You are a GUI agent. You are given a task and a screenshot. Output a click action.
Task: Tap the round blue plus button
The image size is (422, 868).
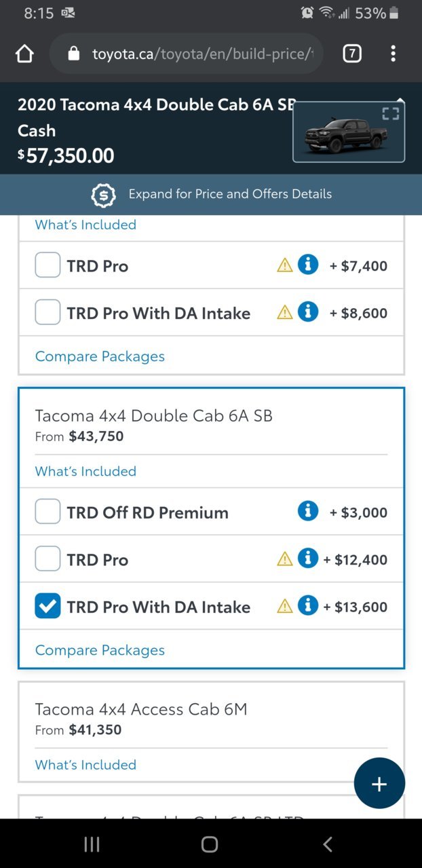(x=379, y=783)
